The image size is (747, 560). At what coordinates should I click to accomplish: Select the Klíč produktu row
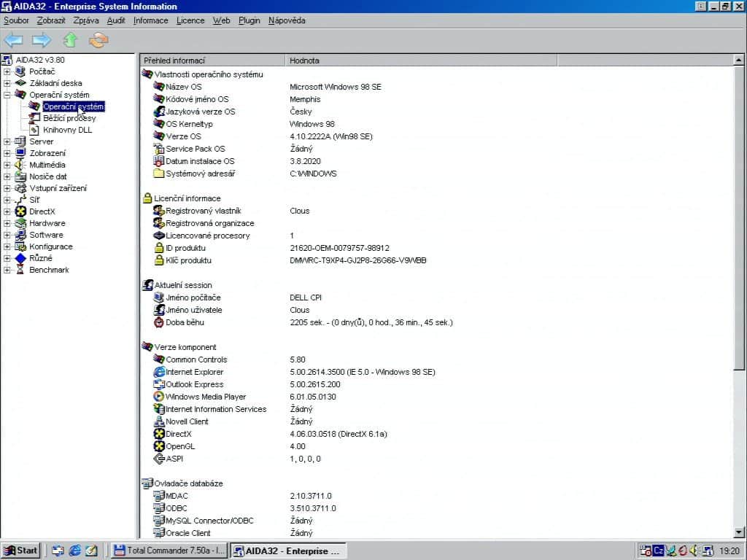pyautogui.click(x=437, y=260)
